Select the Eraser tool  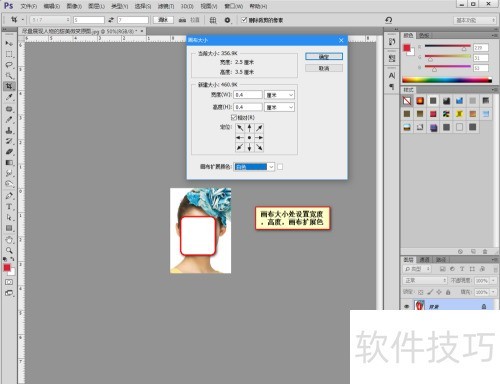(x=9, y=152)
